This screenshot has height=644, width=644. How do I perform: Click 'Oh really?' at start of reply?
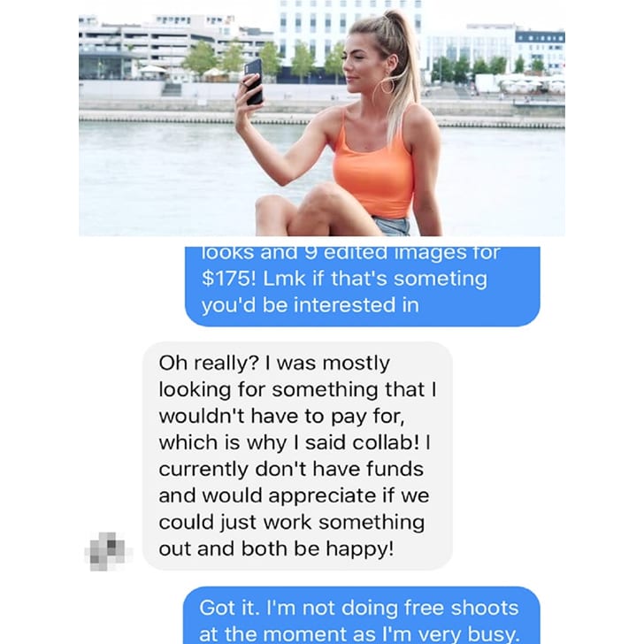(209, 364)
